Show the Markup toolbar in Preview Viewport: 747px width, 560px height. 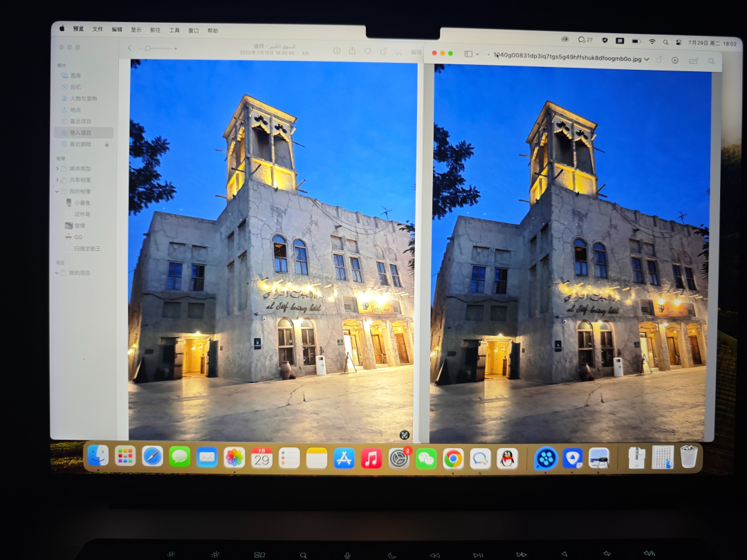click(x=675, y=60)
